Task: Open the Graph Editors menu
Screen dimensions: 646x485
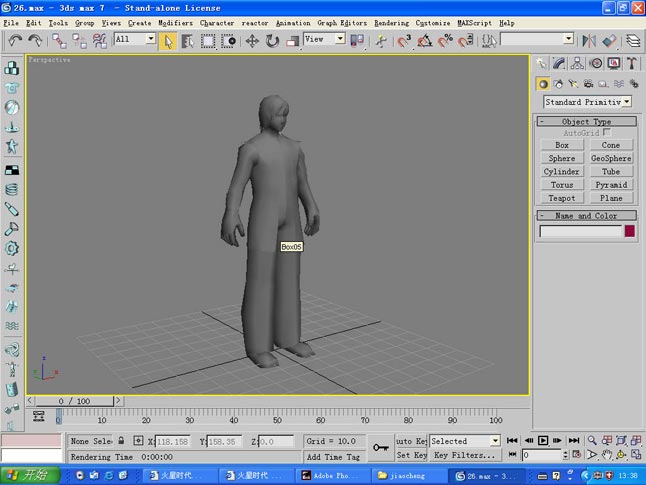Action: pos(342,23)
